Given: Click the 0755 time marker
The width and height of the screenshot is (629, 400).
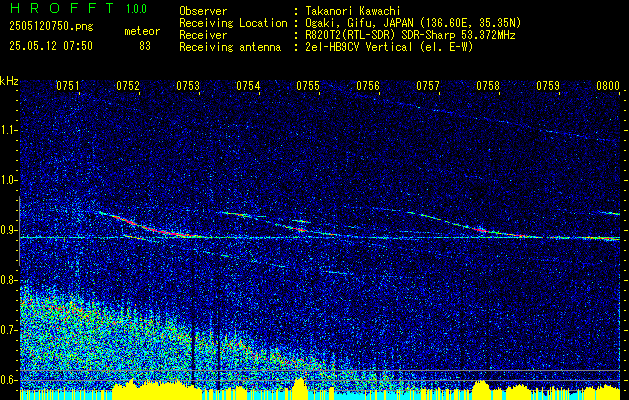Looking at the screenshot, I should point(308,86).
